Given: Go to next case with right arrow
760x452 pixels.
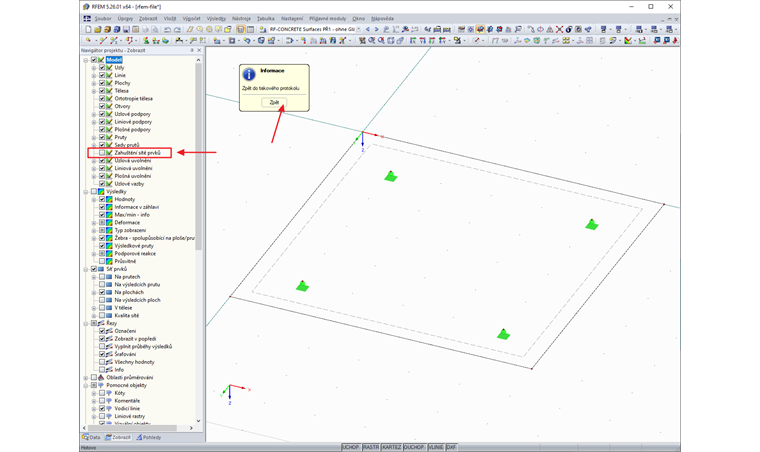Looking at the screenshot, I should (377, 30).
